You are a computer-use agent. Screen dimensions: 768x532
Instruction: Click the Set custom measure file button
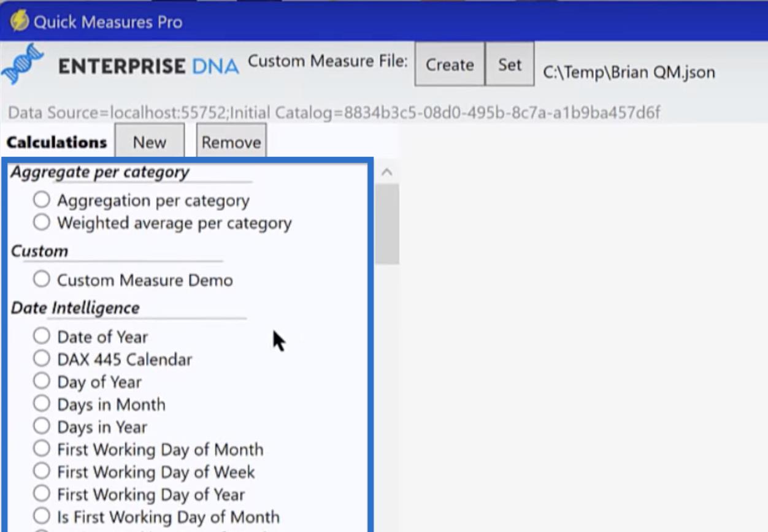click(509, 64)
